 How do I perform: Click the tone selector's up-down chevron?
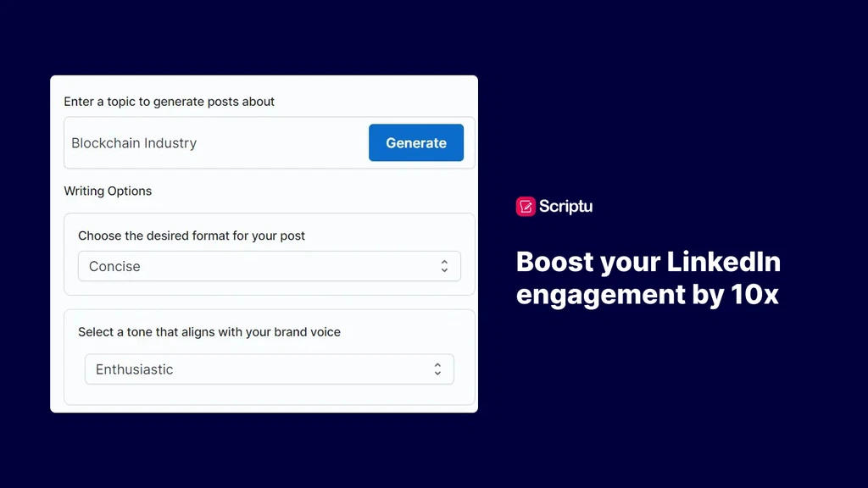pyautogui.click(x=437, y=369)
